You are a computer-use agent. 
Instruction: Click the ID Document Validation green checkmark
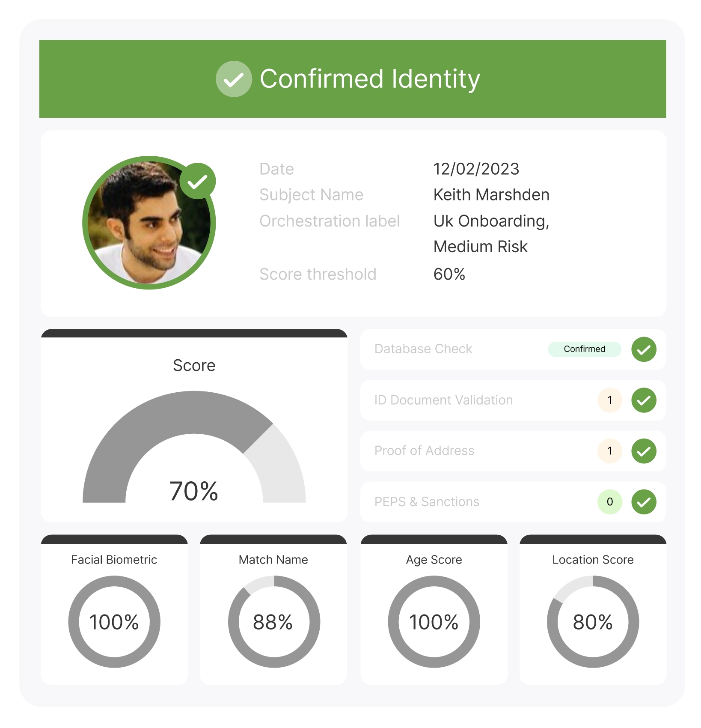pos(644,400)
